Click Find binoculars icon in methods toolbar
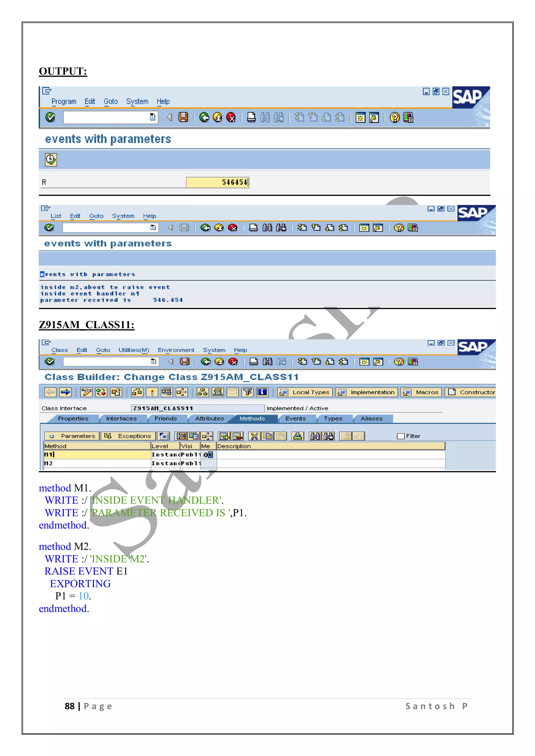Screen dimensions: 535x756 (x=315, y=436)
